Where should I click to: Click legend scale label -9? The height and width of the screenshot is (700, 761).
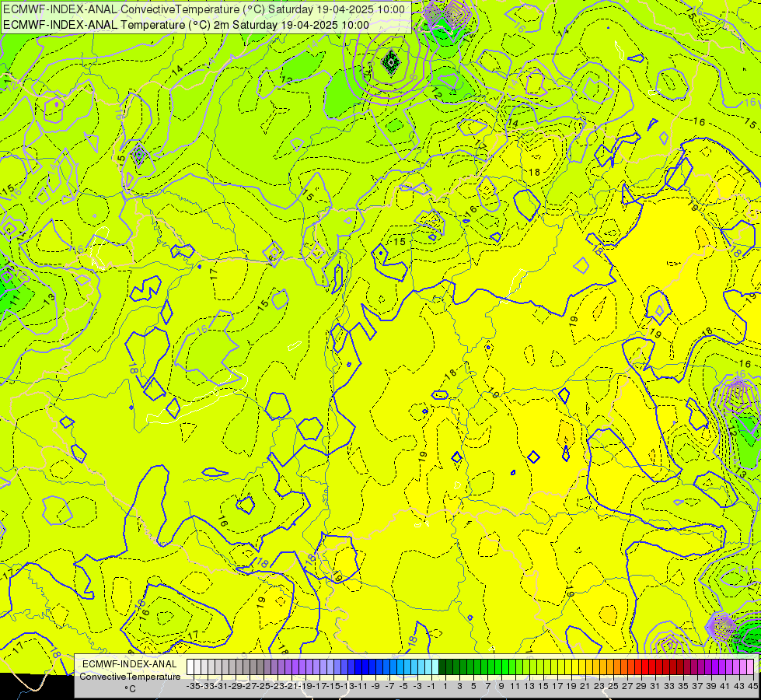[375, 686]
